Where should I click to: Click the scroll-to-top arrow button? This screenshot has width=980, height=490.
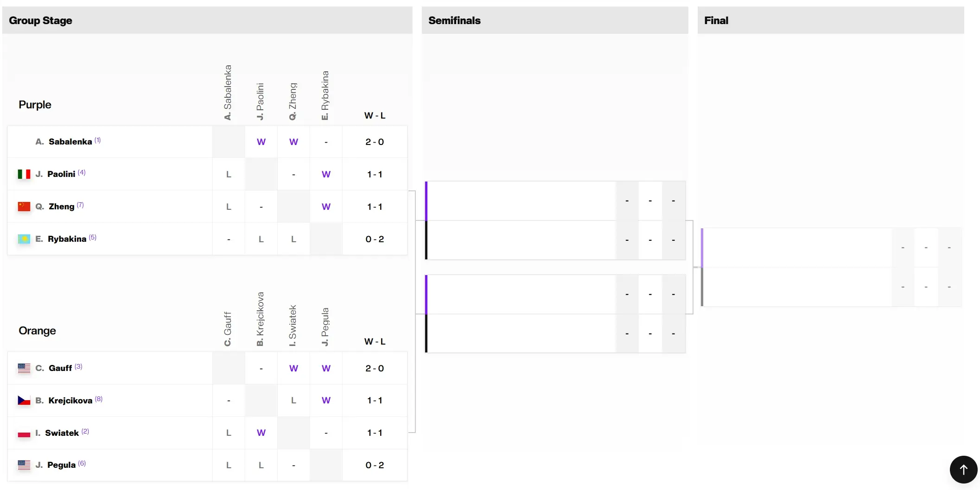pyautogui.click(x=963, y=469)
